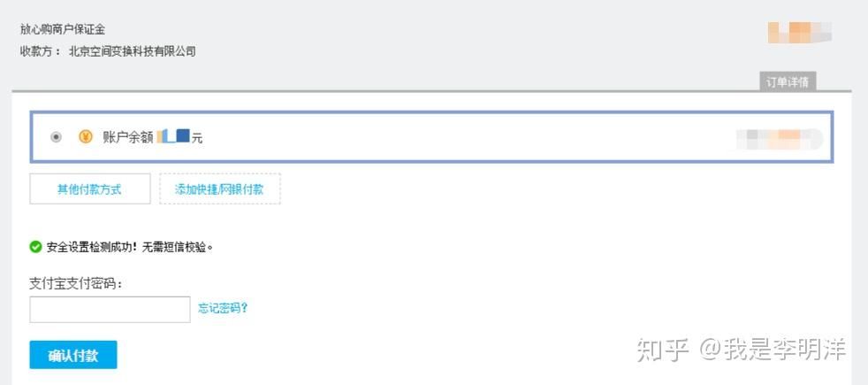Image resolution: width=868 pixels, height=385 pixels.
Task: Click the 安全设置检测成功 message
Action: [x=130, y=248]
